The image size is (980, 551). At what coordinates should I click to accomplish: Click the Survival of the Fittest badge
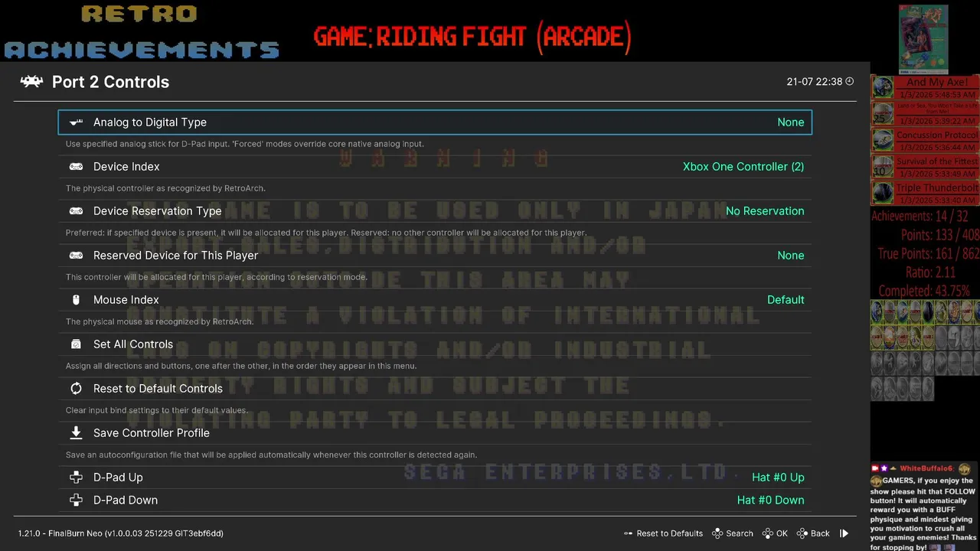[883, 167]
